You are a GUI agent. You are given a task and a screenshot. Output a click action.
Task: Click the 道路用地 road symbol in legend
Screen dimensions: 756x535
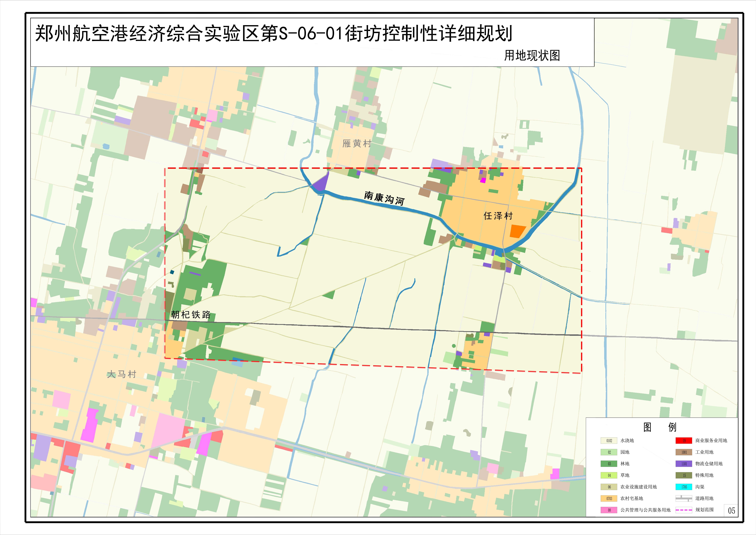(x=684, y=498)
